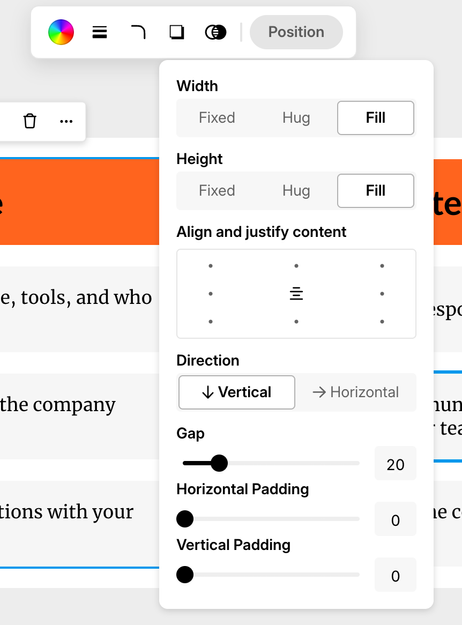The image size is (462, 625).
Task: Click the border lines icon in toolbar
Action: click(100, 32)
